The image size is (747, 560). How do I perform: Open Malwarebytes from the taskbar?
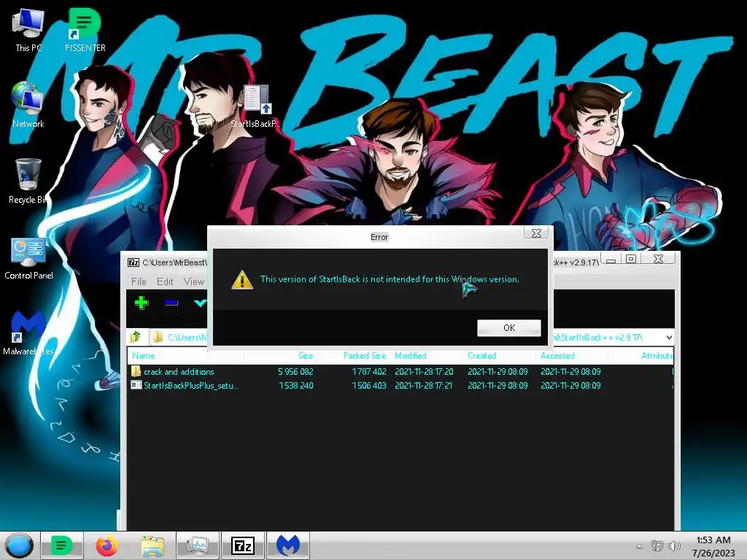coord(288,545)
